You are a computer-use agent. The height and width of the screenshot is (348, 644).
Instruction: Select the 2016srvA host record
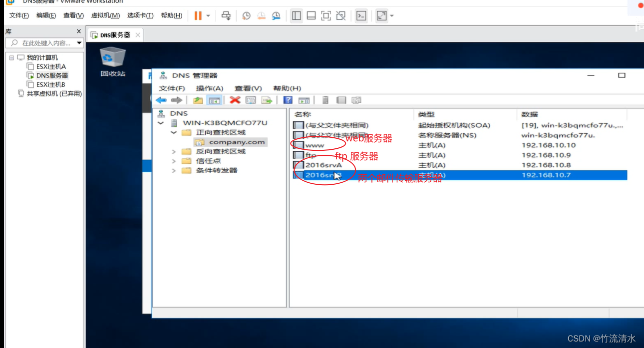pyautogui.click(x=323, y=165)
